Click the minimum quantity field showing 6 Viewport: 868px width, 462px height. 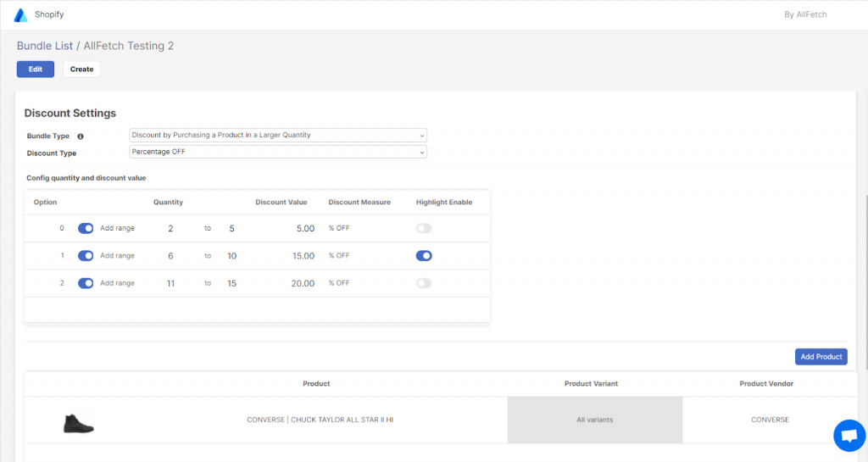click(x=170, y=255)
